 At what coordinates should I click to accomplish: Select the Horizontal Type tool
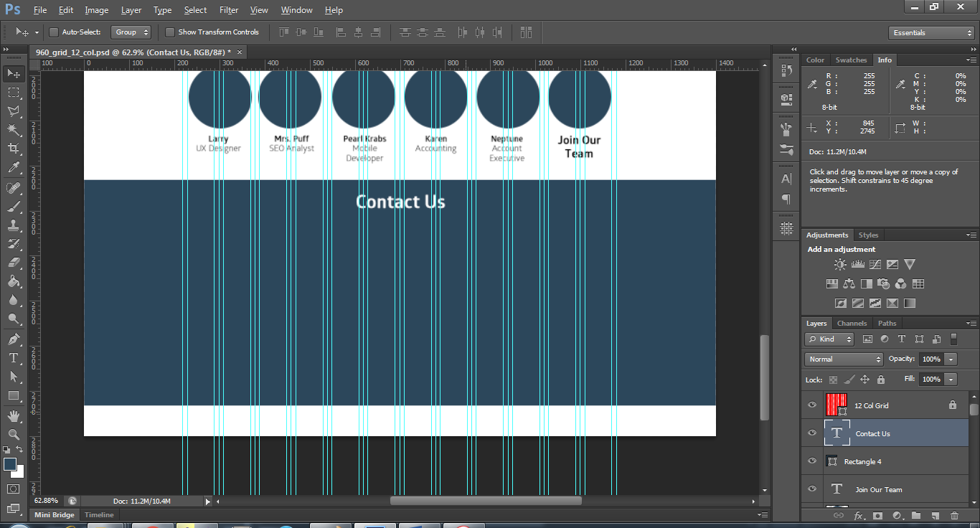click(x=14, y=357)
